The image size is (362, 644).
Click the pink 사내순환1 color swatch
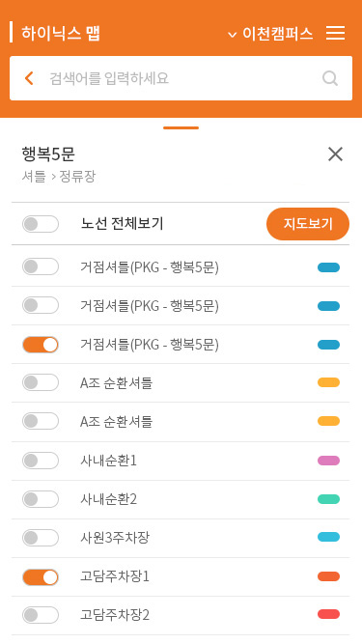(329, 461)
